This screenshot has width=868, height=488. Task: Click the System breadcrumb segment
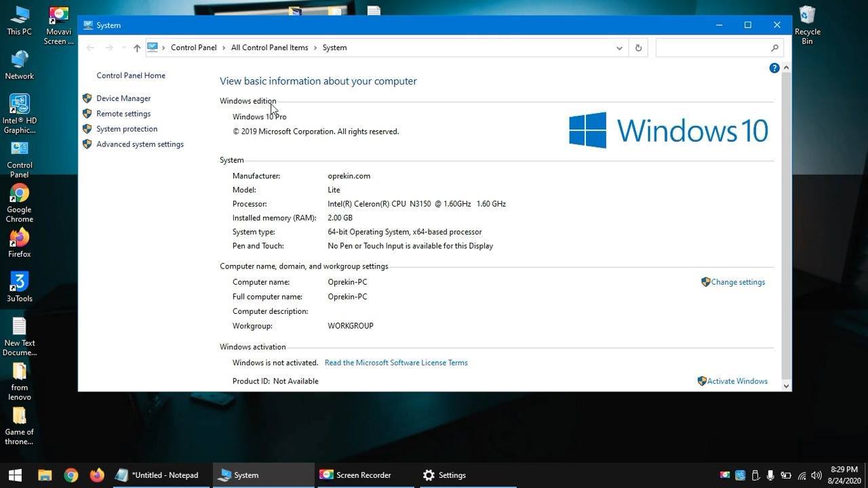click(x=334, y=47)
